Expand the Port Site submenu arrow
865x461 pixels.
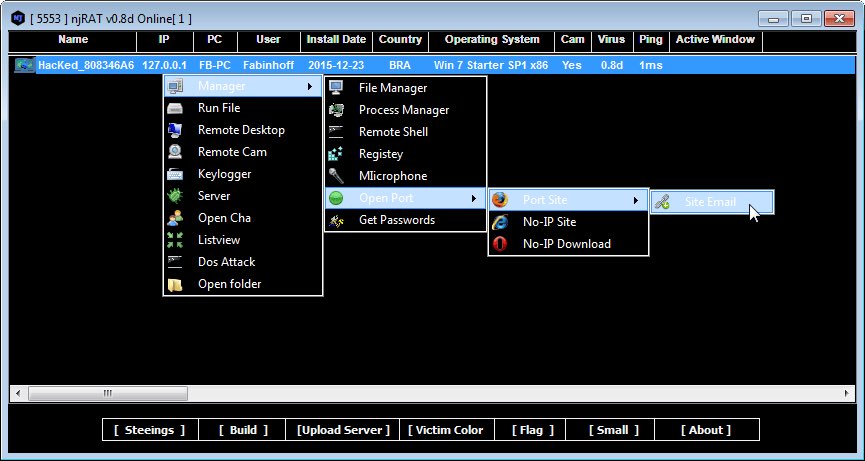pyautogui.click(x=636, y=200)
